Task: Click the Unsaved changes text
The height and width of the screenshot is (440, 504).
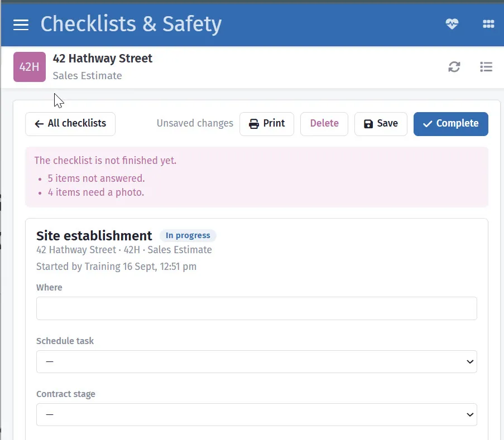Action: (x=195, y=123)
